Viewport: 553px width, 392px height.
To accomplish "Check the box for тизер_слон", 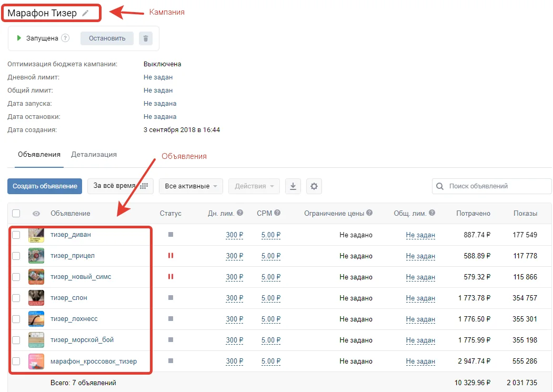I will (16, 298).
